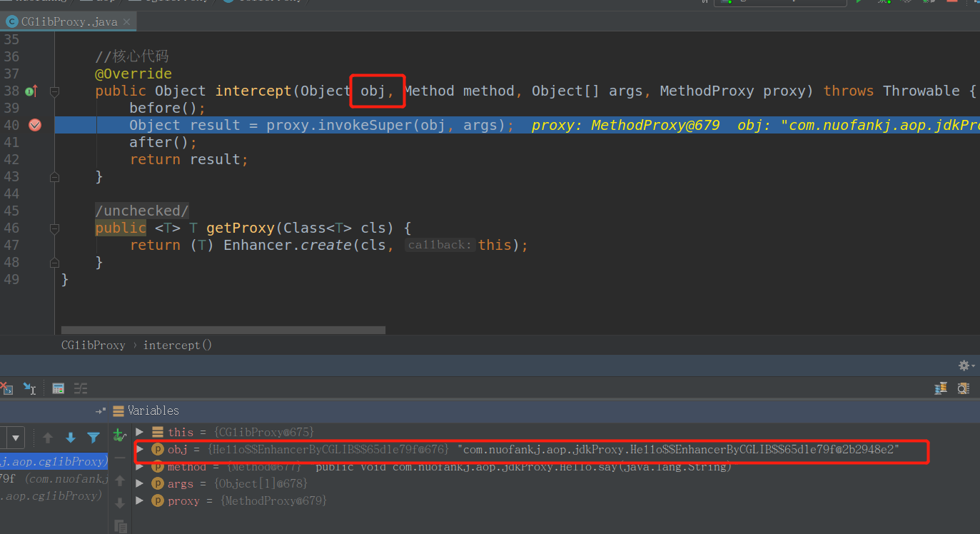Image resolution: width=980 pixels, height=534 pixels.
Task: Click the next frame down arrow
Action: [71, 438]
